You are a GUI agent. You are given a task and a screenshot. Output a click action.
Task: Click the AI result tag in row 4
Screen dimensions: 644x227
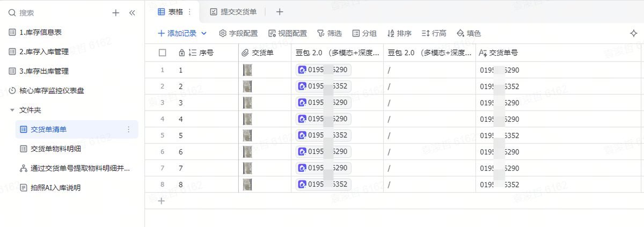(x=323, y=119)
